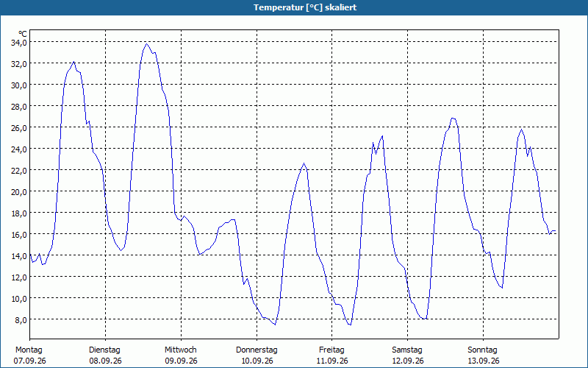Click the Mittwoch day label
The image size is (588, 368).
tap(180, 350)
